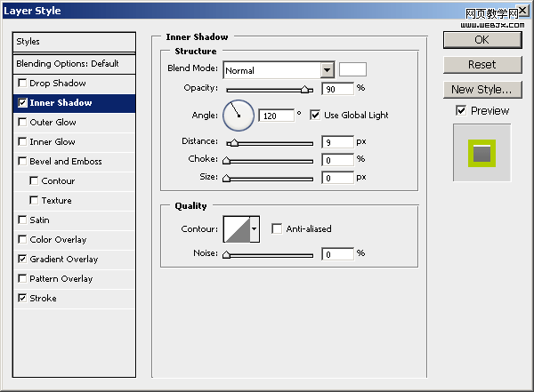Open the Gradient Overlay settings row

(74, 259)
